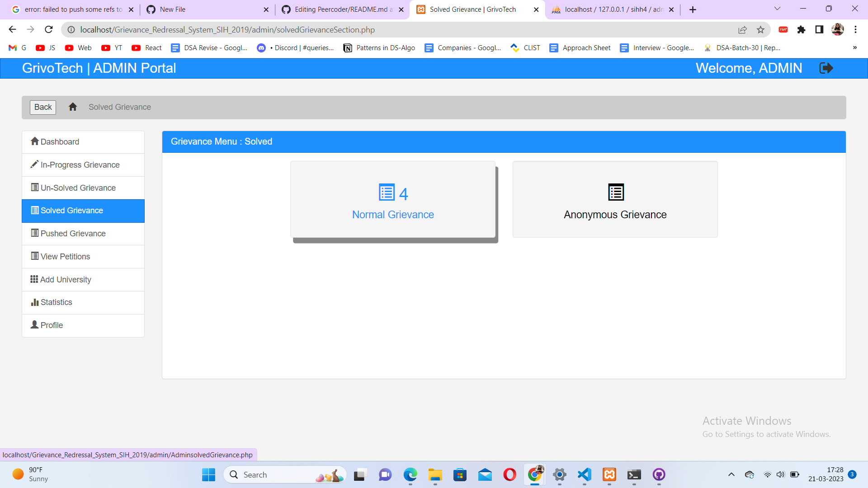This screenshot has height=488, width=868.
Task: Open the Dashboard home icon in sidebar
Action: pos(35,141)
